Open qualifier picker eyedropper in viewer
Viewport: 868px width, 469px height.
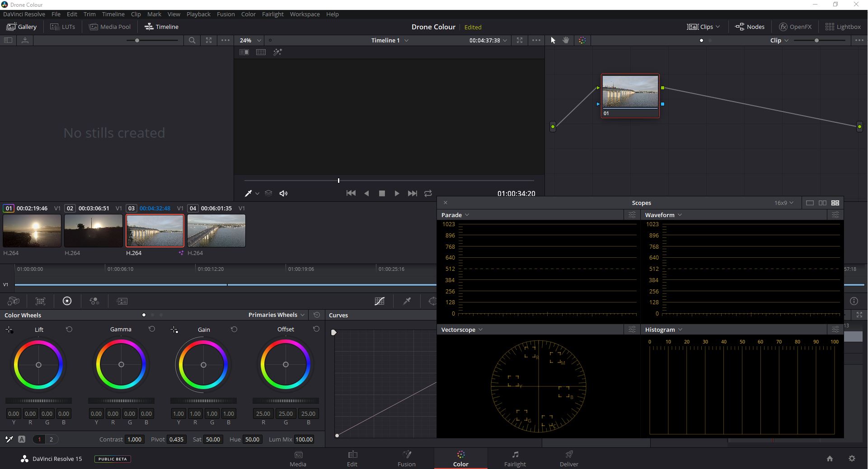(248, 193)
